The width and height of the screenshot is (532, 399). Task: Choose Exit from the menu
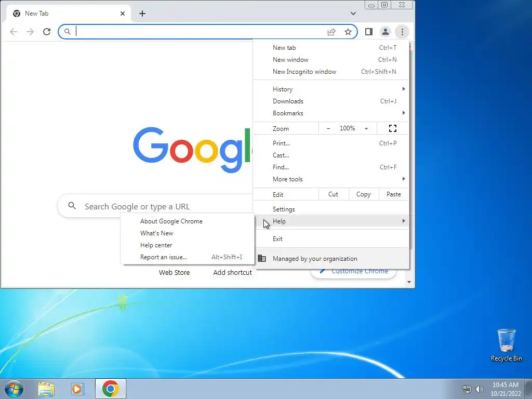(331, 239)
